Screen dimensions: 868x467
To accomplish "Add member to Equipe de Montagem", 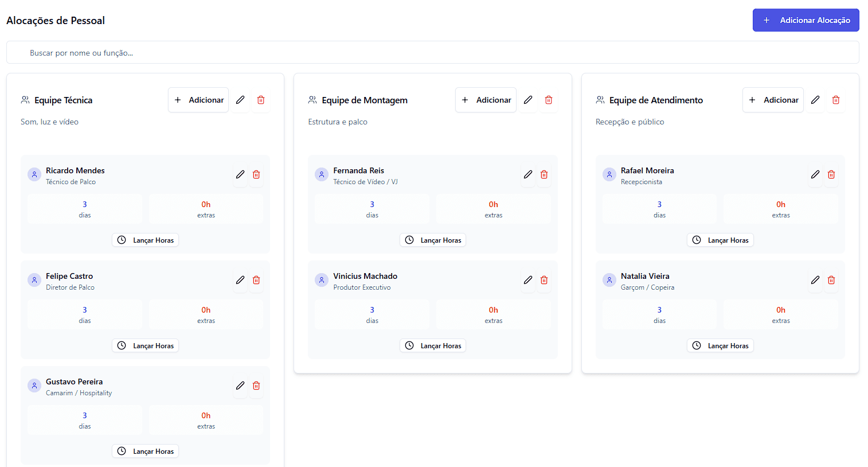I will pos(486,100).
